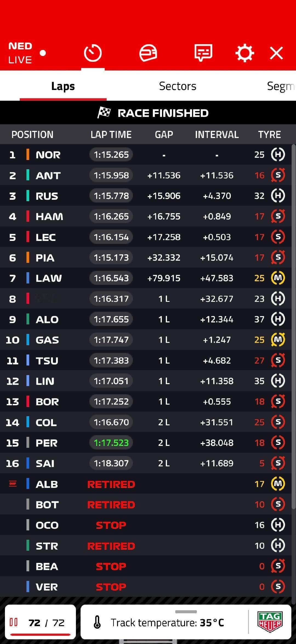296x644 pixels.
Task: Tap the soft tyre icon for ANT
Action: click(278, 175)
